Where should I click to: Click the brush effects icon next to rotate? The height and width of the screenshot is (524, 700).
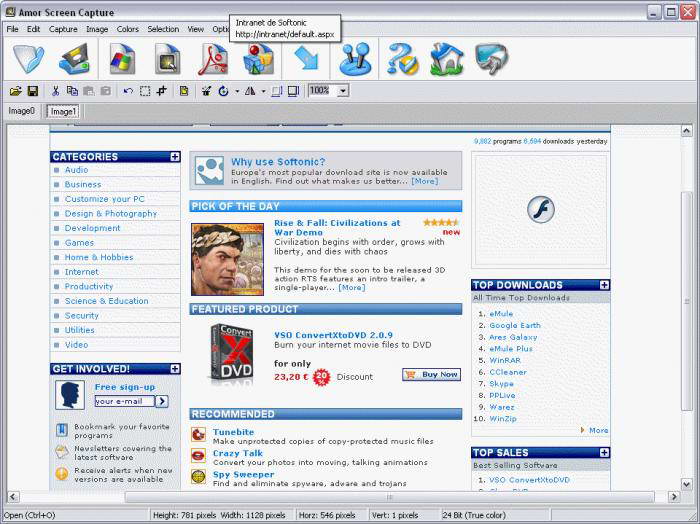[206, 91]
